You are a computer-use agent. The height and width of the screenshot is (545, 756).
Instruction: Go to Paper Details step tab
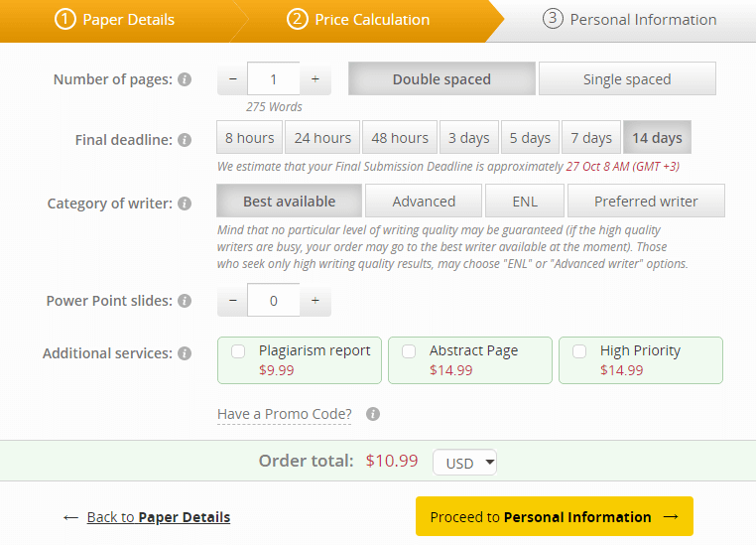tap(115, 20)
